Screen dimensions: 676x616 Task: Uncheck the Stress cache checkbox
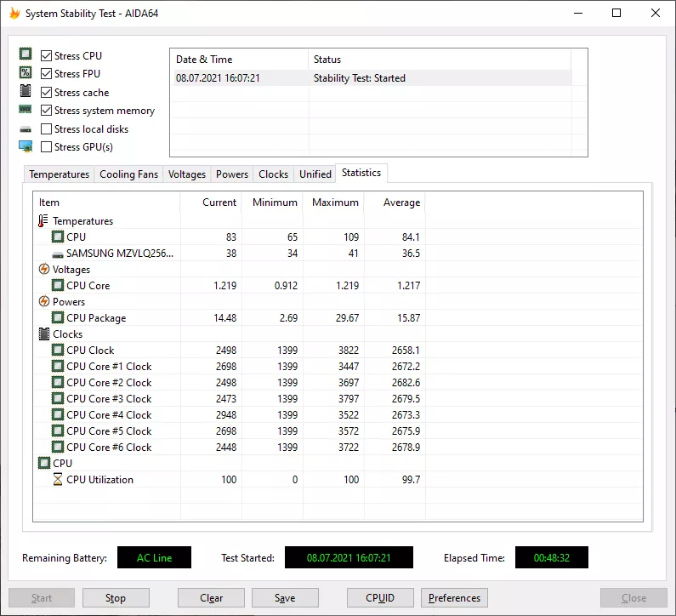pyautogui.click(x=46, y=92)
